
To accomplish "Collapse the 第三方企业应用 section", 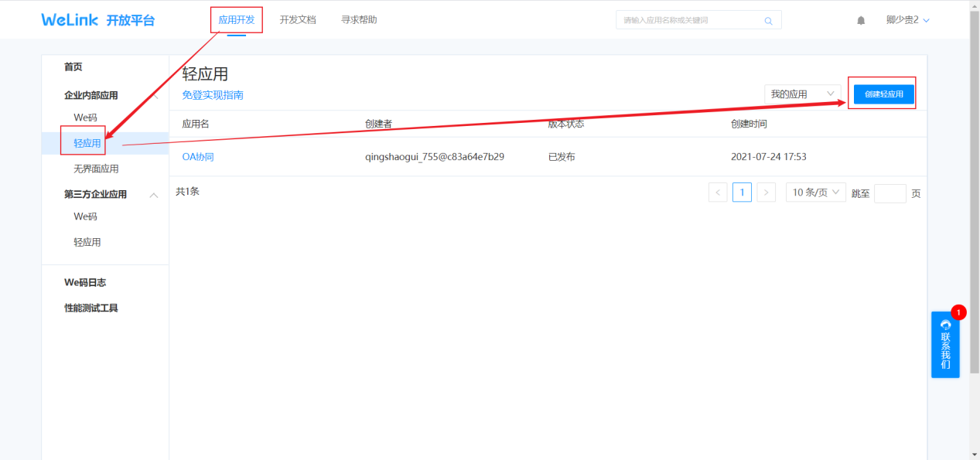I will (x=154, y=195).
